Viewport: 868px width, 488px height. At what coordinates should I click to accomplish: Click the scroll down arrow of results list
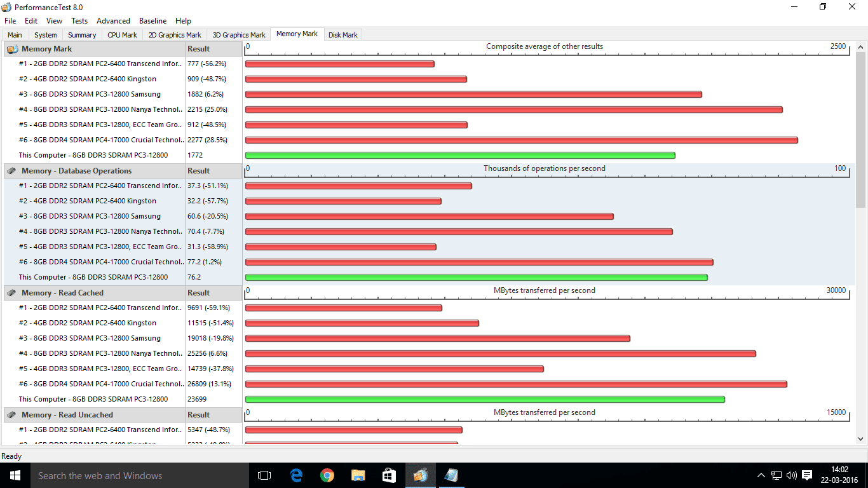[x=861, y=438]
